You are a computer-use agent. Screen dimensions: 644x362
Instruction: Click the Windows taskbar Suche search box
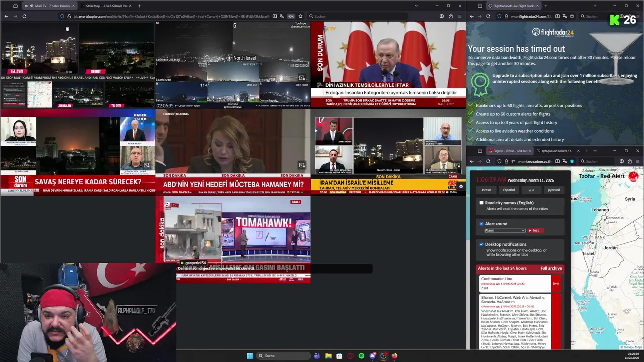click(x=284, y=356)
